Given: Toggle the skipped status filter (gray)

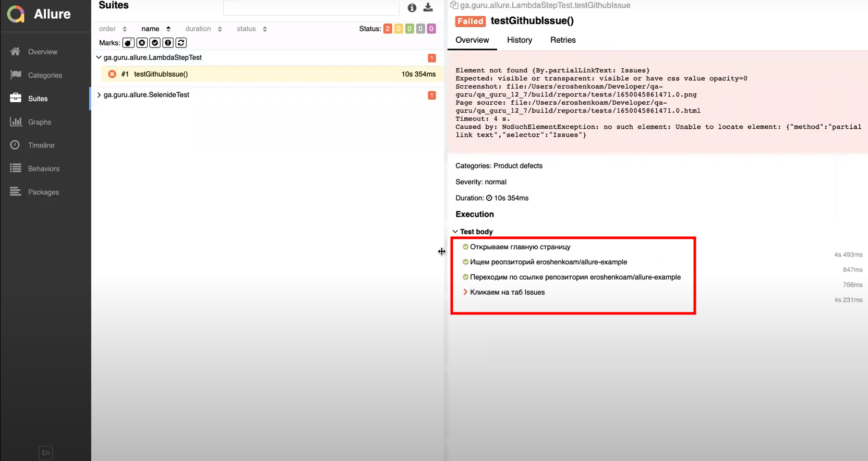Looking at the screenshot, I should pos(420,29).
